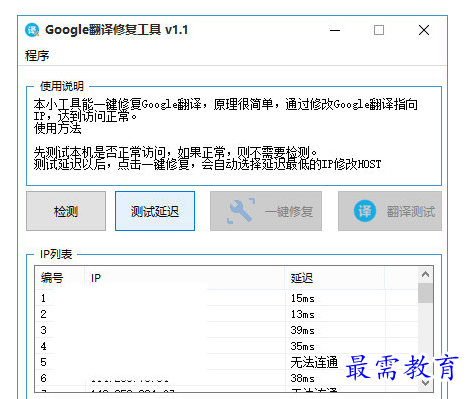Viewport: 467px width, 399px height.
Task: Click the 检测 button
Action: tap(66, 211)
